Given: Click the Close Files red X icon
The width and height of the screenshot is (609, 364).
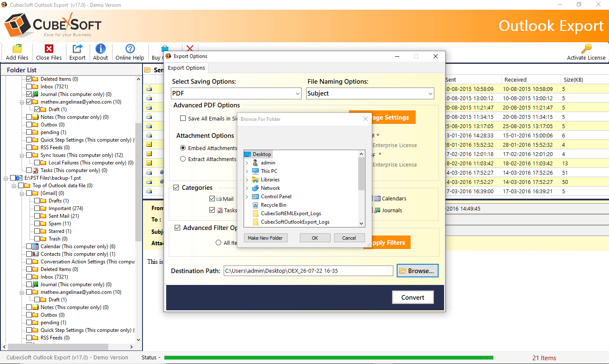Looking at the screenshot, I should click(49, 49).
